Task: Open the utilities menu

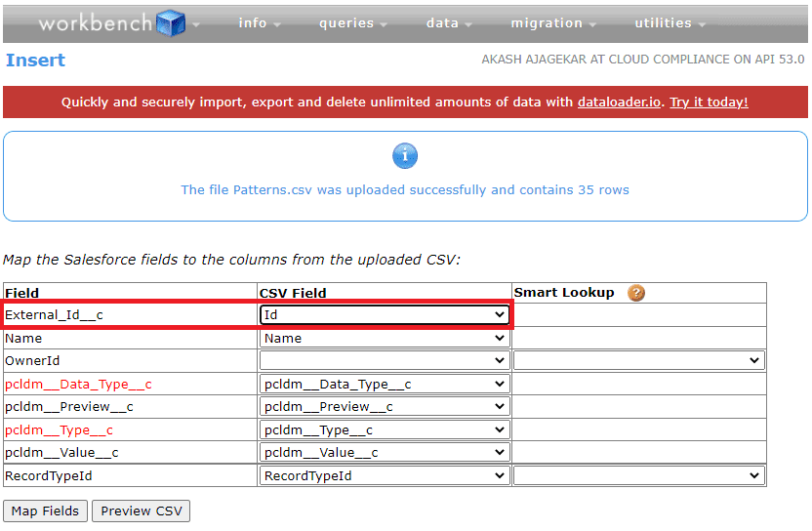Action: pyautogui.click(x=670, y=23)
